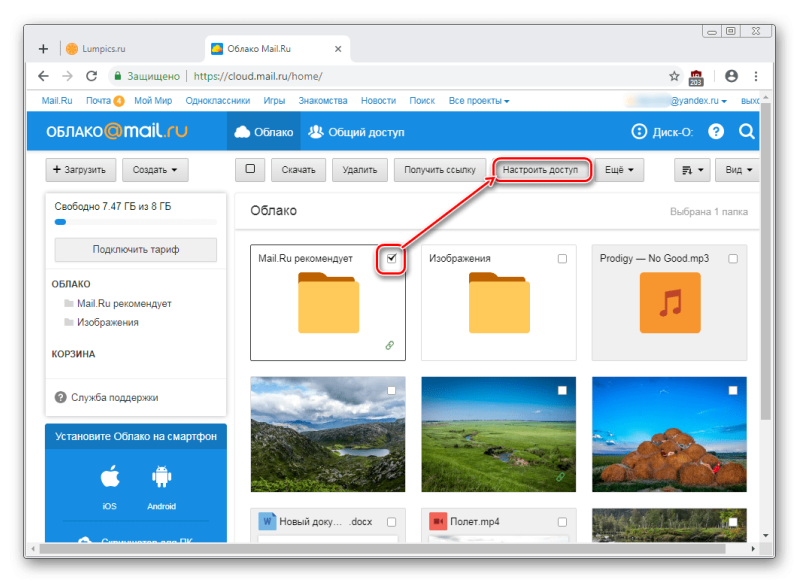Screen dimensions: 800x583
Task: Click the storage usage progress bar
Action: click(x=136, y=222)
